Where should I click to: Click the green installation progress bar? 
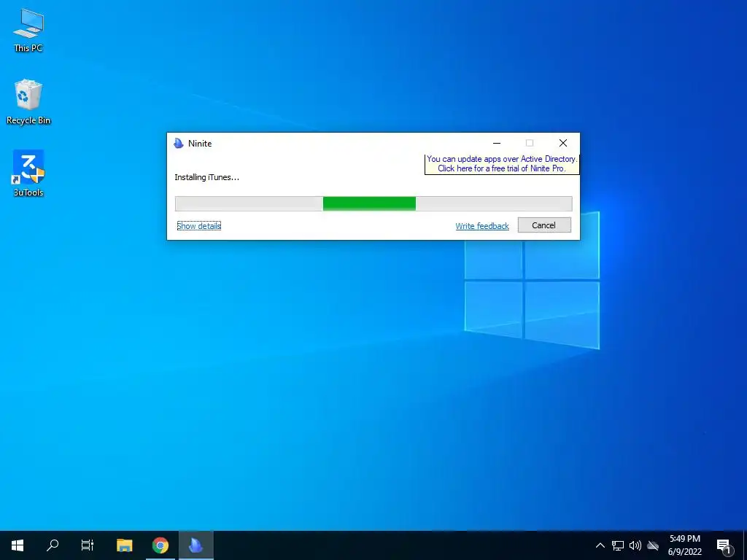tap(373, 203)
